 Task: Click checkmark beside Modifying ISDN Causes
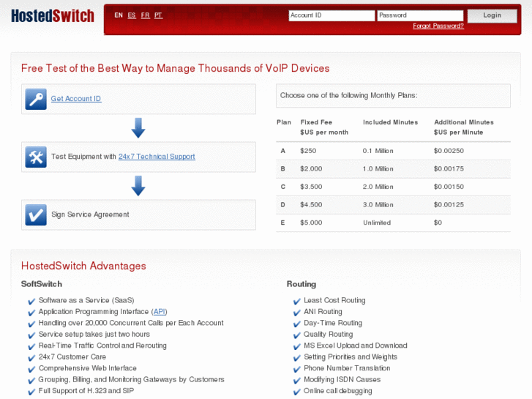click(x=296, y=380)
